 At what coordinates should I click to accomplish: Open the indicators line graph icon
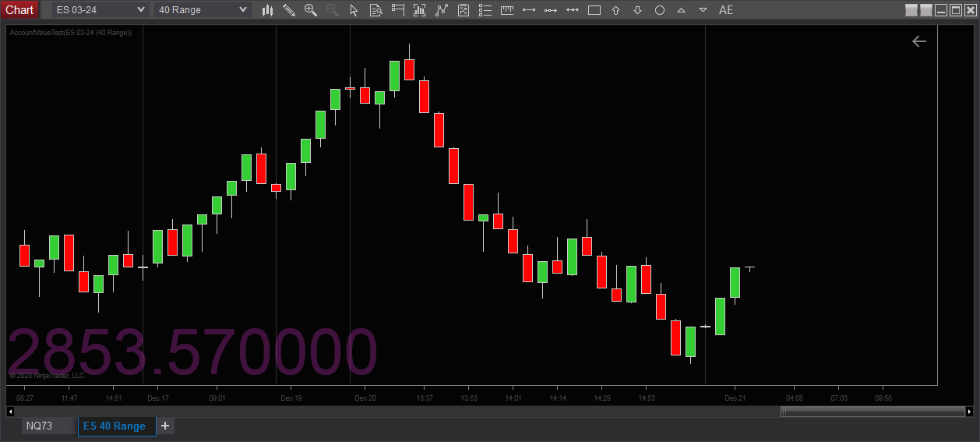tap(442, 10)
